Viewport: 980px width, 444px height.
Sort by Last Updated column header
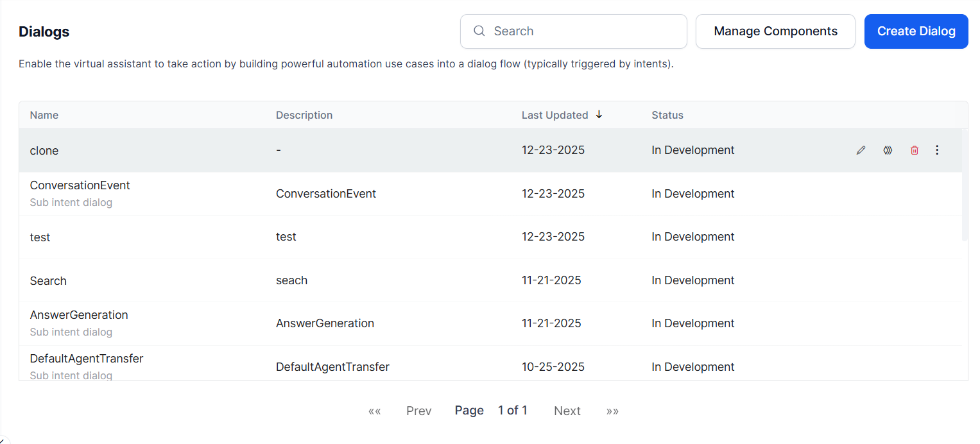click(554, 115)
